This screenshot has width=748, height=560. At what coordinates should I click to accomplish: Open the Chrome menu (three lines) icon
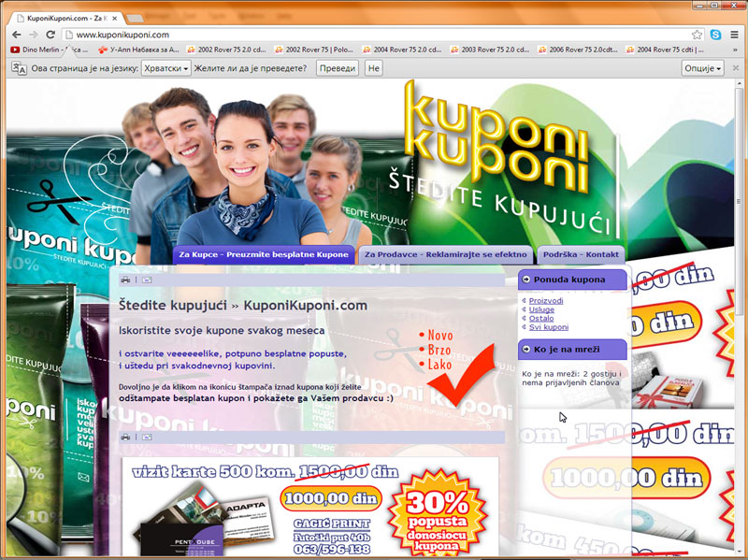pyautogui.click(x=735, y=35)
